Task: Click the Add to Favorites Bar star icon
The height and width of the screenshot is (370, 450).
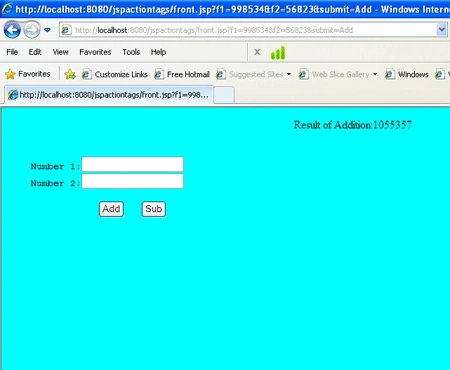Action: tap(70, 74)
